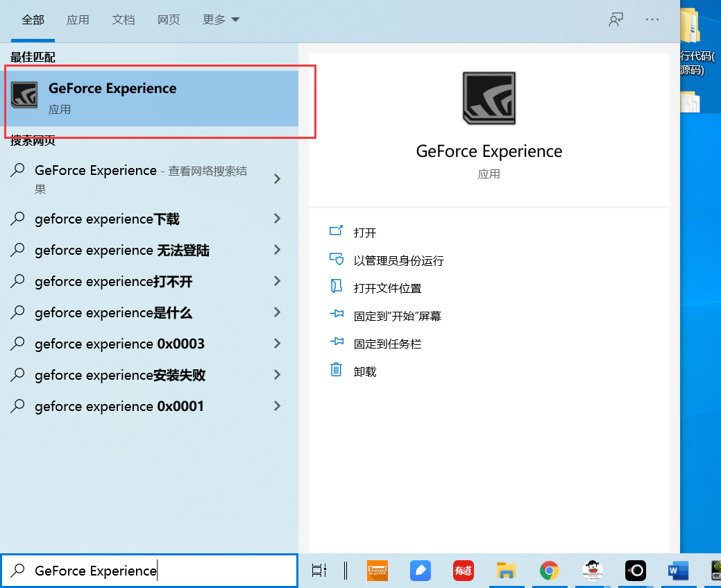
Task: Select suggestion geforce experience是什么
Action: click(x=114, y=313)
